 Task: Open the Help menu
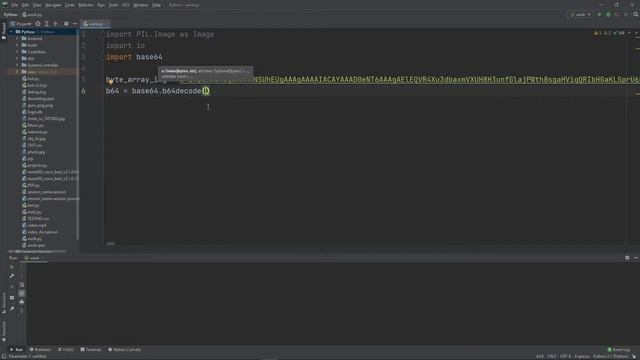(x=156, y=5)
